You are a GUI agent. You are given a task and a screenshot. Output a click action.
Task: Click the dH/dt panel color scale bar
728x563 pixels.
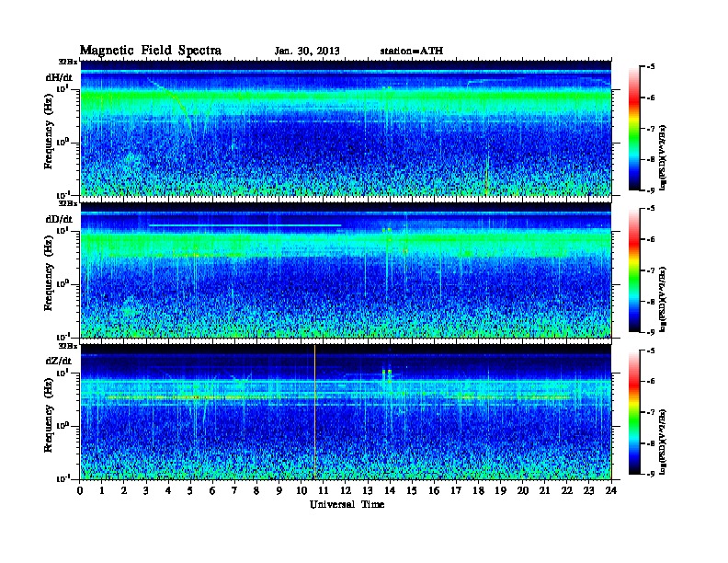[x=634, y=129]
